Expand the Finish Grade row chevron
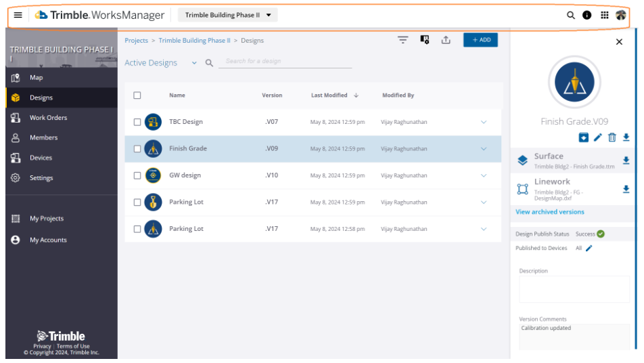 484,149
